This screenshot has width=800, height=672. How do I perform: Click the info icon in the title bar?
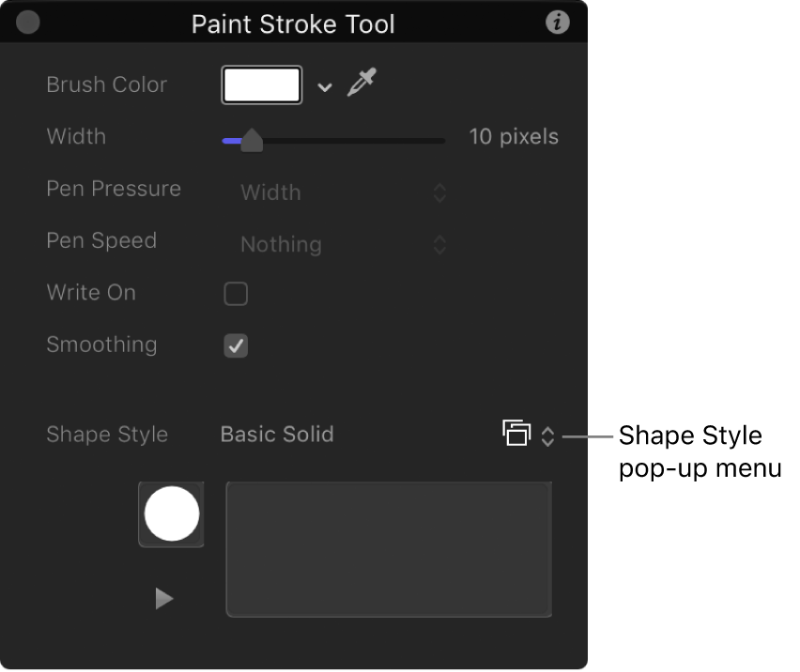557,22
